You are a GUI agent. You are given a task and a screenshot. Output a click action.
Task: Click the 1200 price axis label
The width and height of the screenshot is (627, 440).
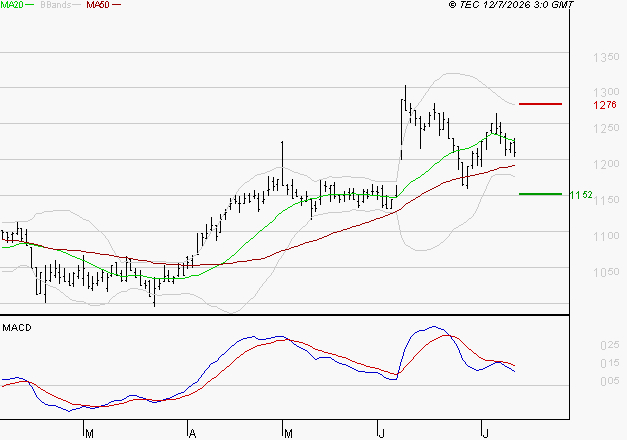pyautogui.click(x=606, y=164)
